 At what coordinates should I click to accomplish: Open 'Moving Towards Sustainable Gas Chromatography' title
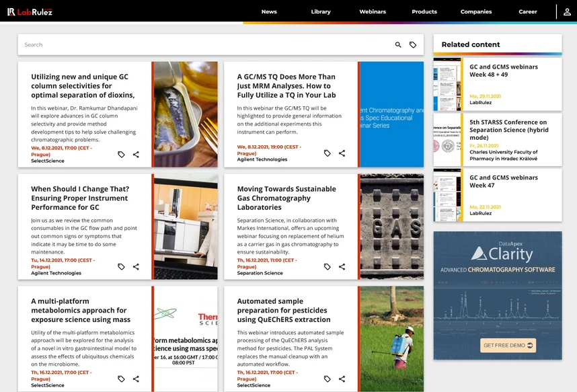click(x=286, y=198)
